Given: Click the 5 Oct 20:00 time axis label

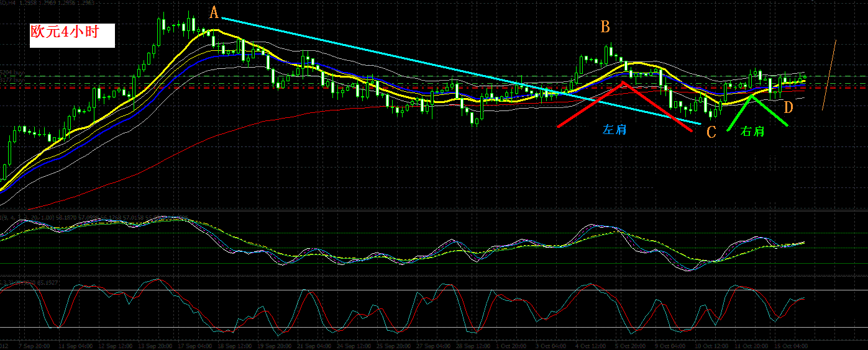Looking at the screenshot, I should [631, 345].
